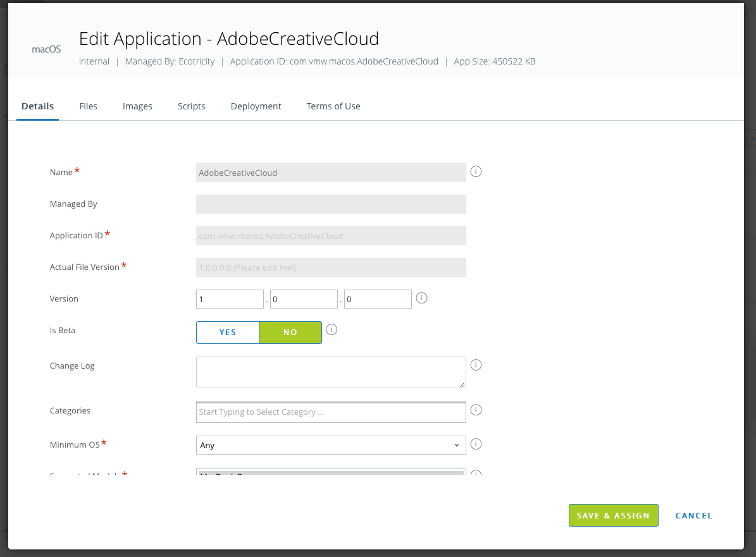Click the Edit Application - AdobeCreativeCloud title
The width and height of the screenshot is (756, 557).
(x=229, y=39)
